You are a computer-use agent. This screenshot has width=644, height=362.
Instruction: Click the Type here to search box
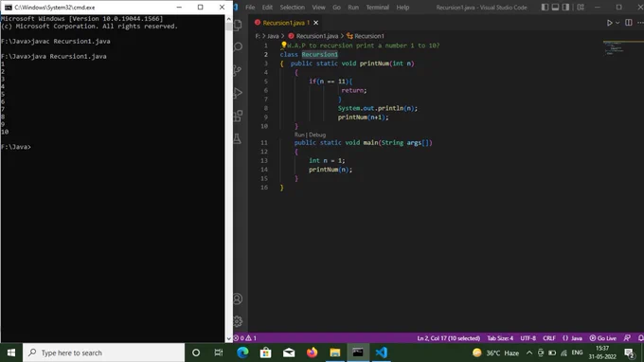(x=103, y=353)
